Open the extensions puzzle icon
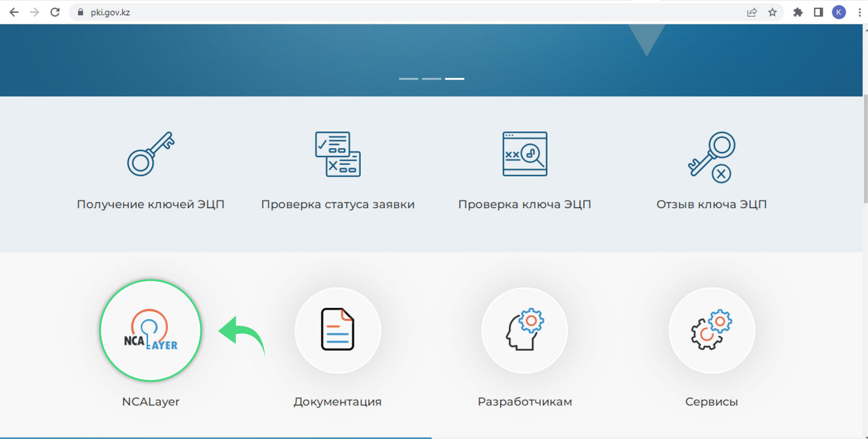 [798, 12]
